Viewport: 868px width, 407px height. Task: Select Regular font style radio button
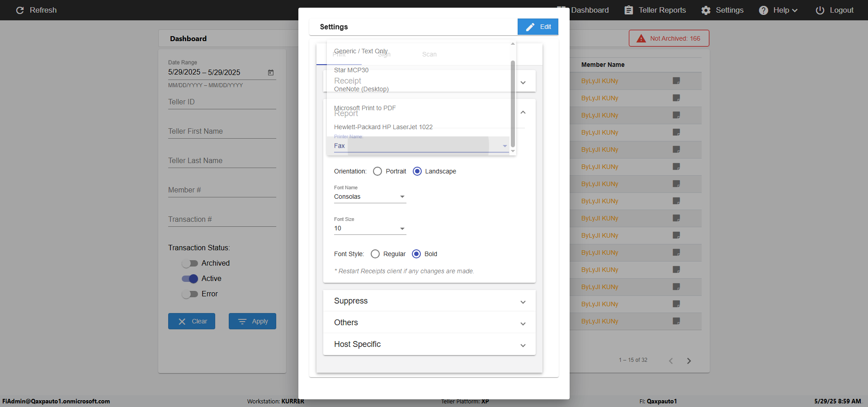[375, 254]
